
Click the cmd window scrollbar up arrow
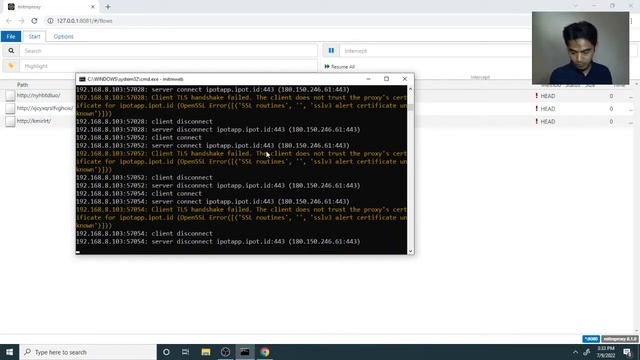[x=410, y=89]
